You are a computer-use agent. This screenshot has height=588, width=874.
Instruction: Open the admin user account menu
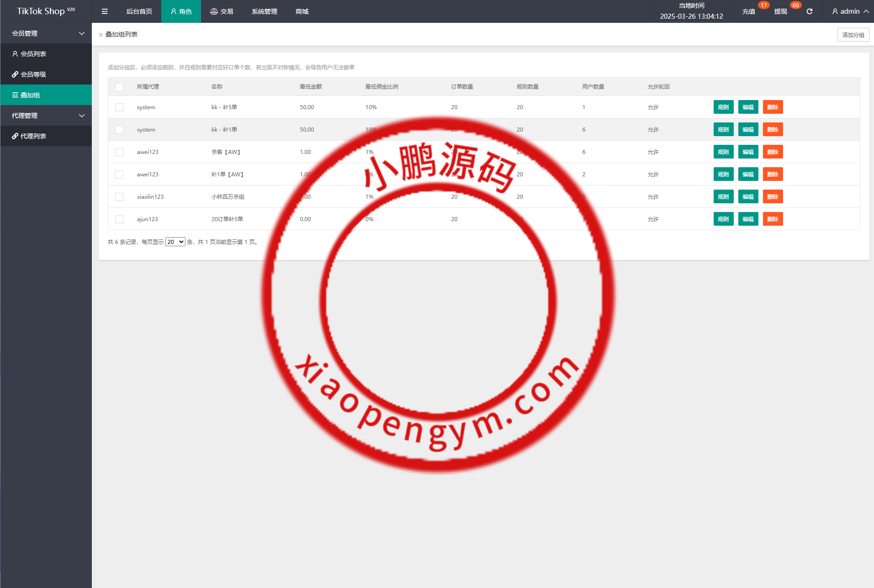(x=849, y=11)
